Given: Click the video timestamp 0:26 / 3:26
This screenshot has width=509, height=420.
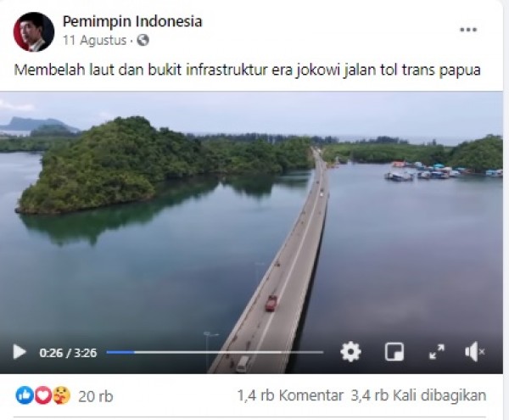Looking at the screenshot, I should [x=68, y=353].
